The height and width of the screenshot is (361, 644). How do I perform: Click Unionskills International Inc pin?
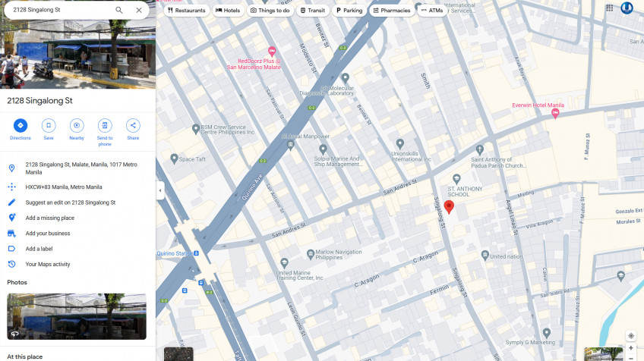(400, 144)
